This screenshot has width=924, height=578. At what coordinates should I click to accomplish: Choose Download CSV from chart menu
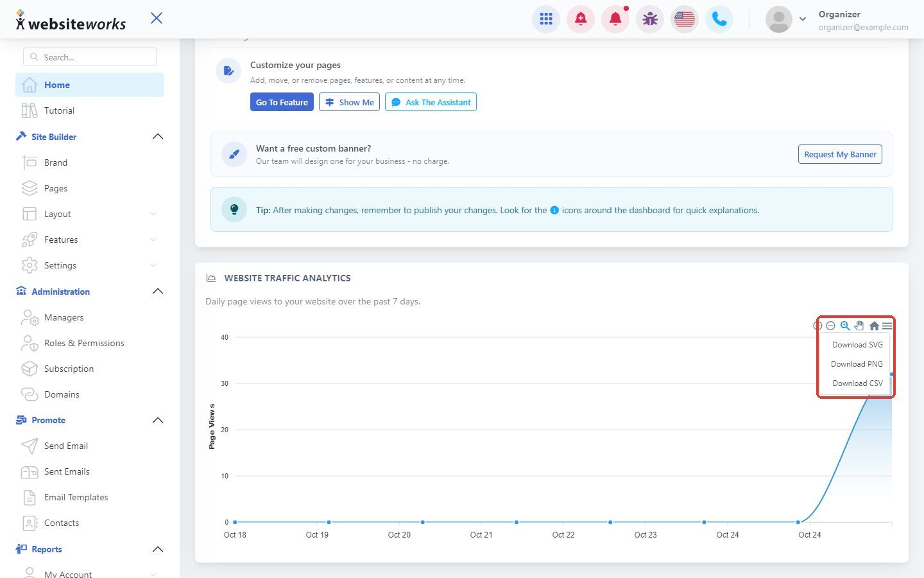pos(857,383)
